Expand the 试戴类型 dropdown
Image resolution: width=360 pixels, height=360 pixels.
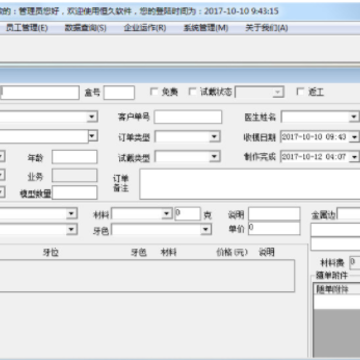pyautogui.click(x=214, y=157)
